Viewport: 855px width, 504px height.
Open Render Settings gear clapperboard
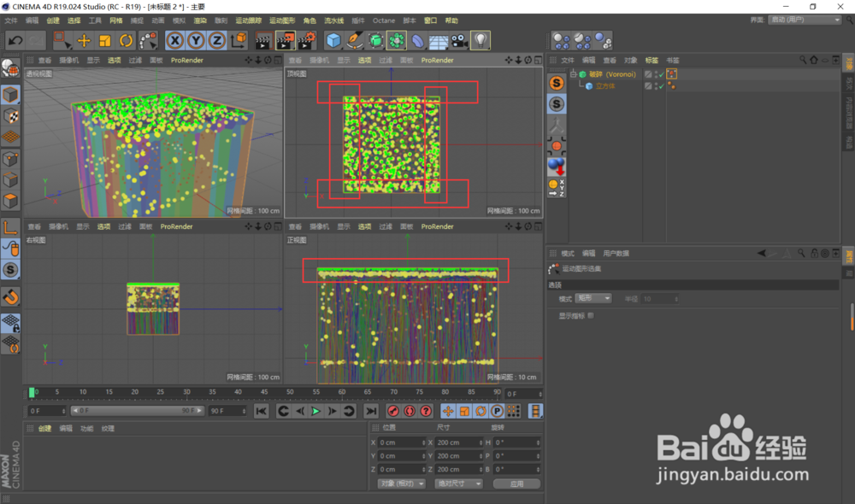(x=307, y=41)
